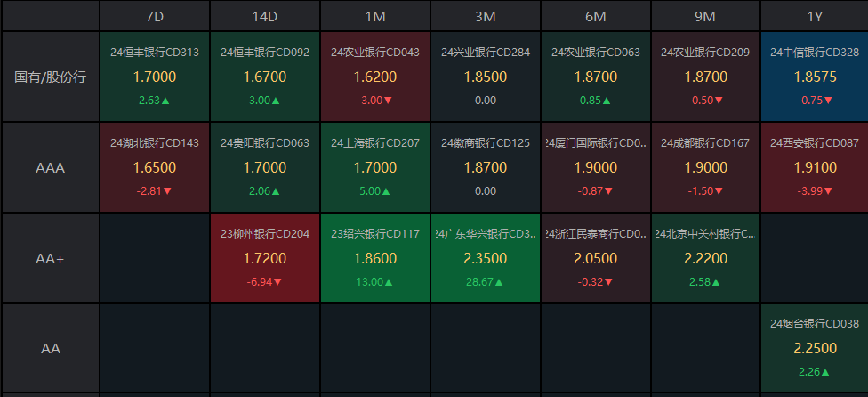Screen dimensions: 868x397
Task: Open the 24兴业银行CD284 link
Action: 486,53
